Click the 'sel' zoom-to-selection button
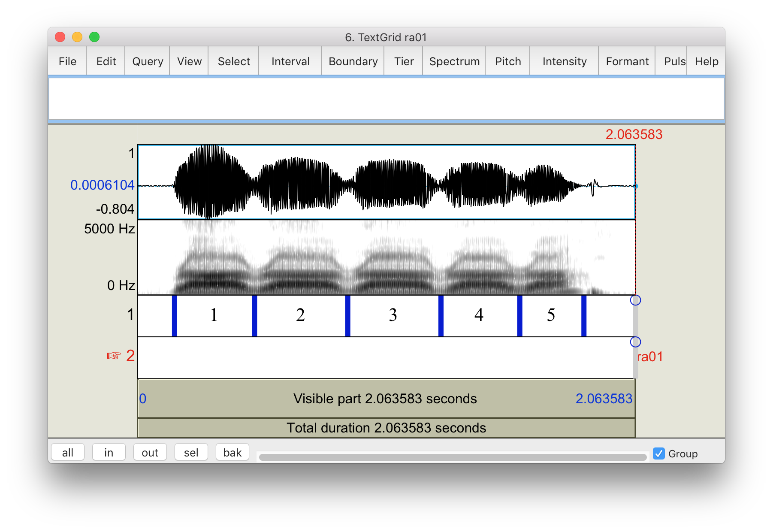The width and height of the screenshot is (773, 532). [x=191, y=452]
